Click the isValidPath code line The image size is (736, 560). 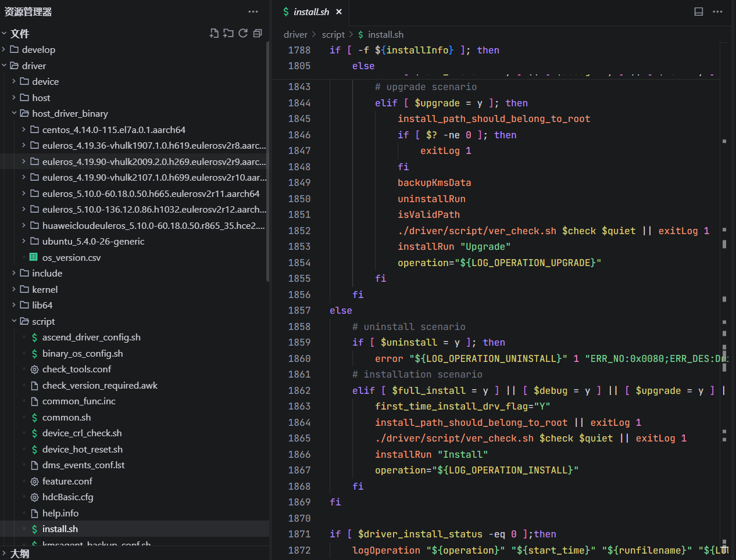pos(428,215)
